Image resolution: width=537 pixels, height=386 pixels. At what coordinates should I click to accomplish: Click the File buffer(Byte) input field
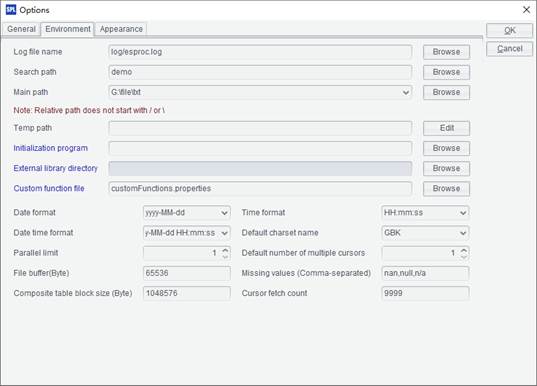(187, 273)
